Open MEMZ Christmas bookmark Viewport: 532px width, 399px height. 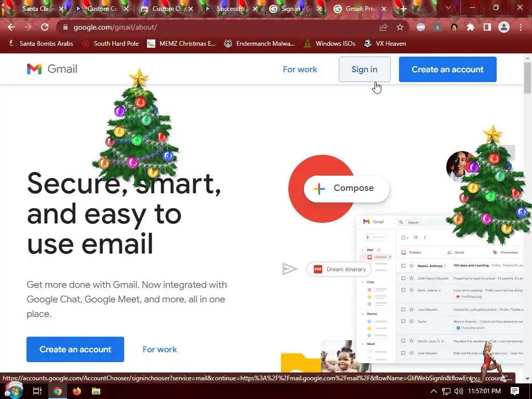(181, 44)
